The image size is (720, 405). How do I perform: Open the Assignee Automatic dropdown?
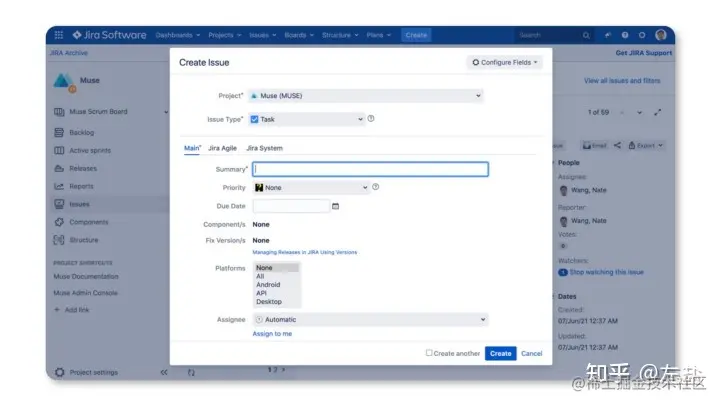point(371,320)
